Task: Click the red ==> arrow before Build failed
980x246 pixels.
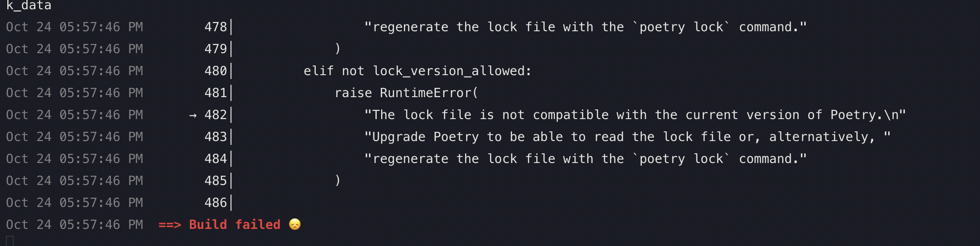Action: [x=170, y=225]
